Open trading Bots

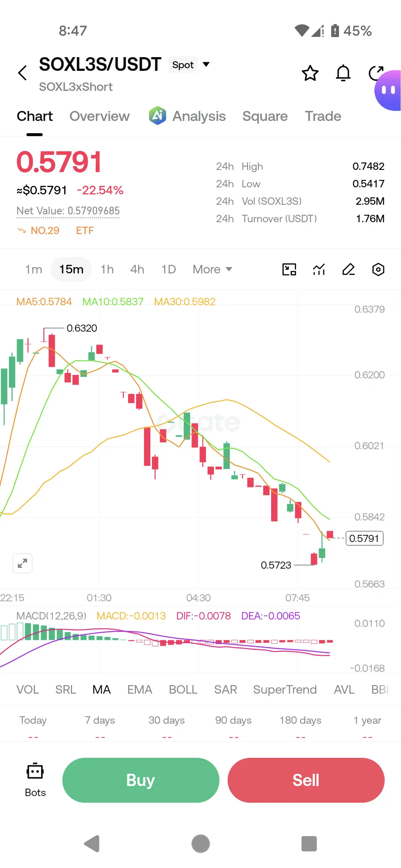(35, 780)
